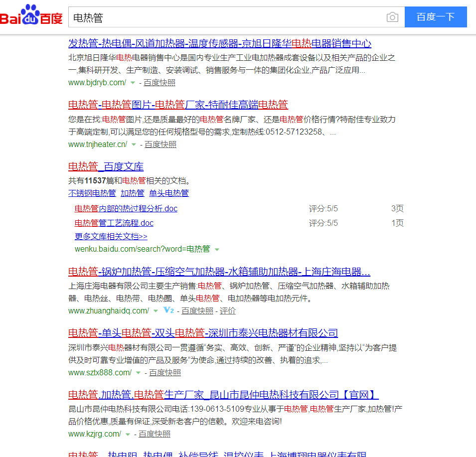Viewport: 476px width, 457px height.
Task: Open 百度快照 for www.kzjrg.com
Action: [x=155, y=434]
